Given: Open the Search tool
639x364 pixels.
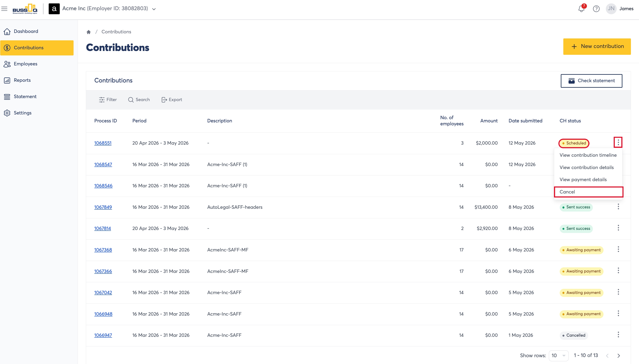Looking at the screenshot, I should pyautogui.click(x=139, y=100).
